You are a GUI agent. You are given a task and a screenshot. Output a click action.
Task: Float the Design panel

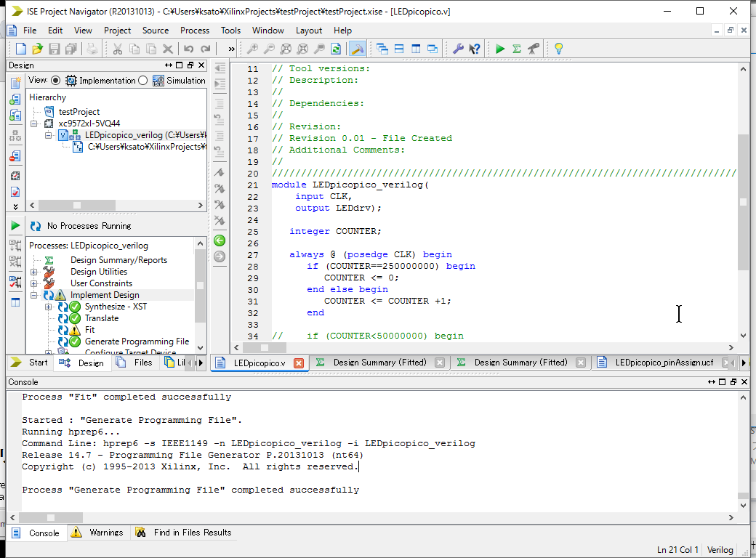pos(190,65)
